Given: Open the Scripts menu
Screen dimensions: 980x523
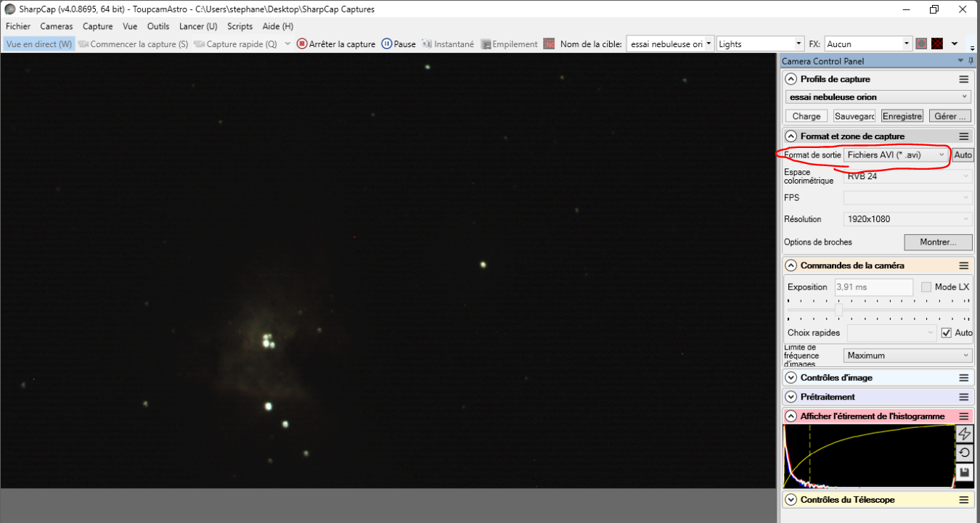Looking at the screenshot, I should click(x=240, y=26).
